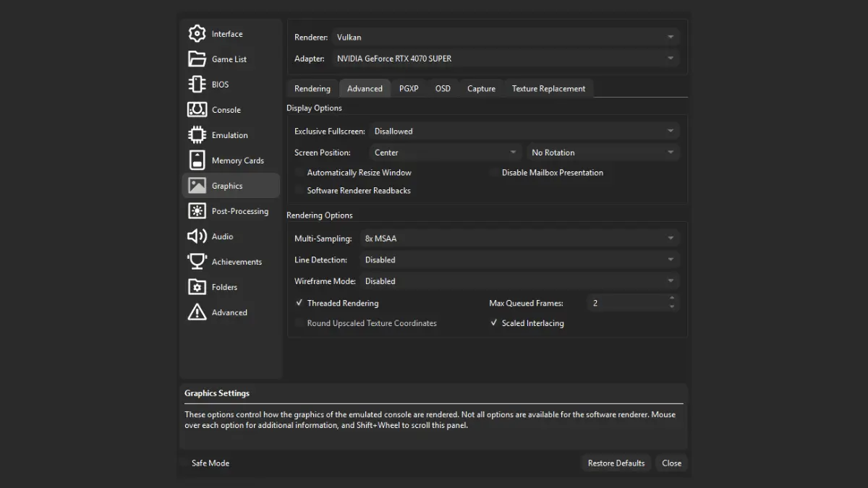This screenshot has height=488, width=868.
Task: Expand the Adapter dropdown with RTX 4070
Action: point(506,59)
